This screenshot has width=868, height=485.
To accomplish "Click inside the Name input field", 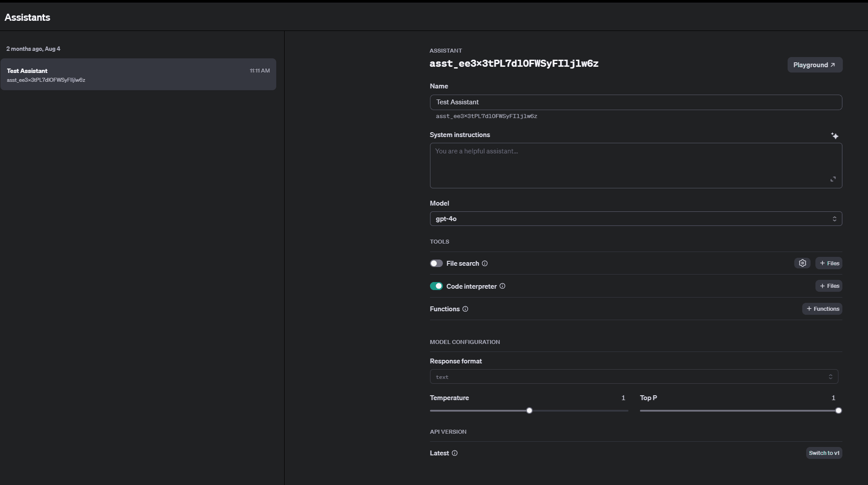I will pyautogui.click(x=636, y=102).
